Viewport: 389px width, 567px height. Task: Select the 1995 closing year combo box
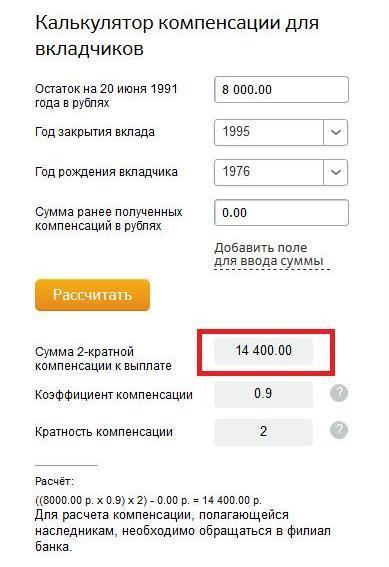click(281, 132)
